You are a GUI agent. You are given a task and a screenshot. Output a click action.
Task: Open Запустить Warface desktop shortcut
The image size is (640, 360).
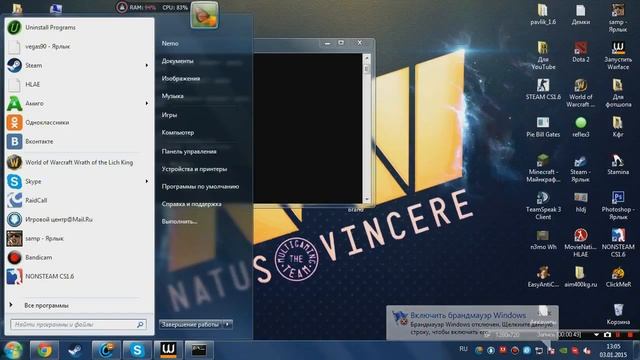pyautogui.click(x=618, y=56)
